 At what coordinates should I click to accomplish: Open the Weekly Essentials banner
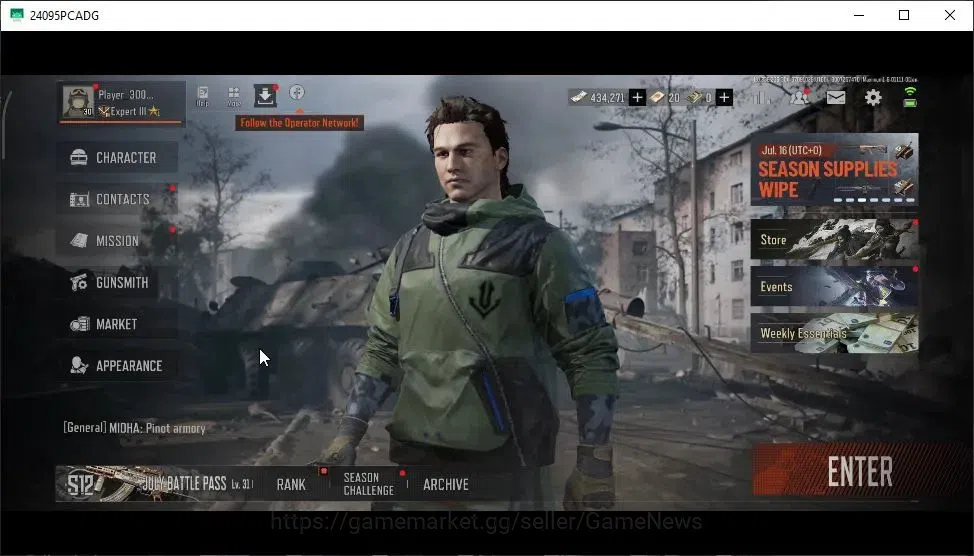pos(834,334)
